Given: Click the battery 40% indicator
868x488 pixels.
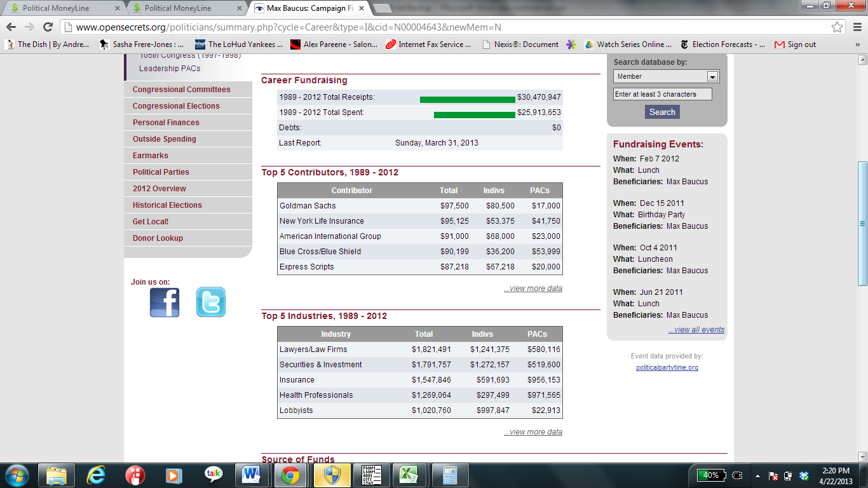Looking at the screenshot, I should tap(710, 475).
